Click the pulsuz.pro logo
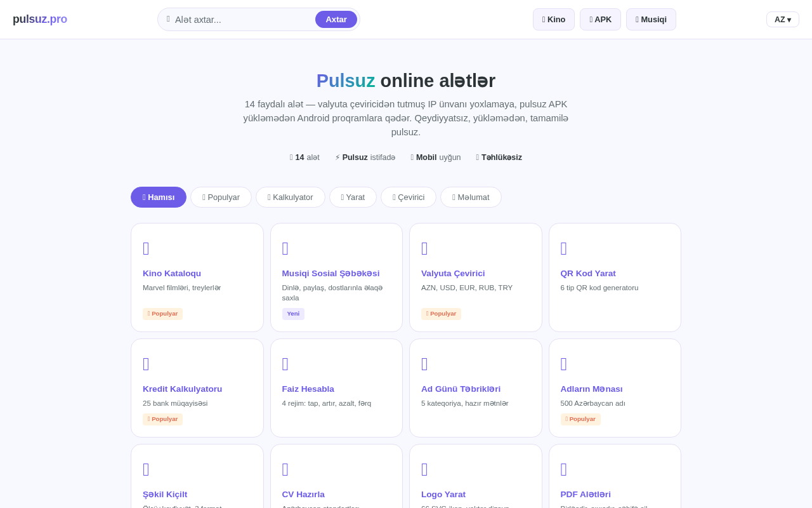This screenshot has width=812, height=508. [40, 19]
